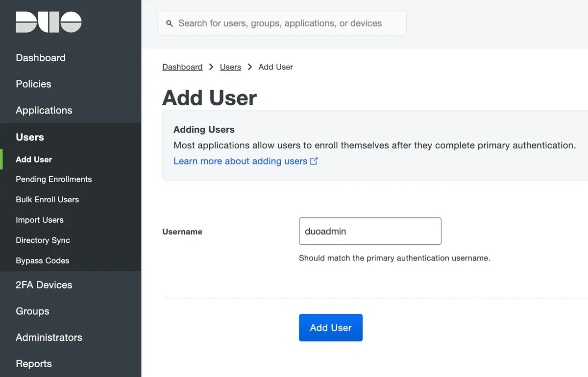Expand the Users section in the sidebar
This screenshot has width=588, height=377.
click(29, 137)
